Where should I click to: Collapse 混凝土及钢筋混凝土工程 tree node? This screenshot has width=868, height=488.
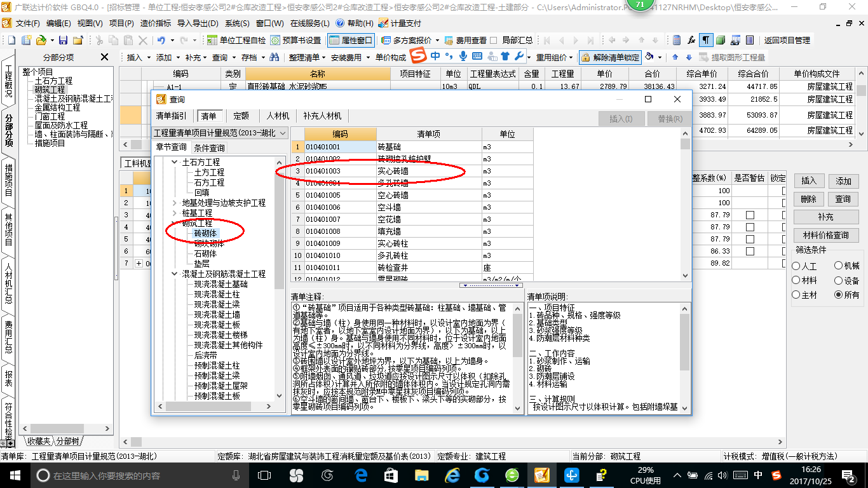click(x=175, y=274)
